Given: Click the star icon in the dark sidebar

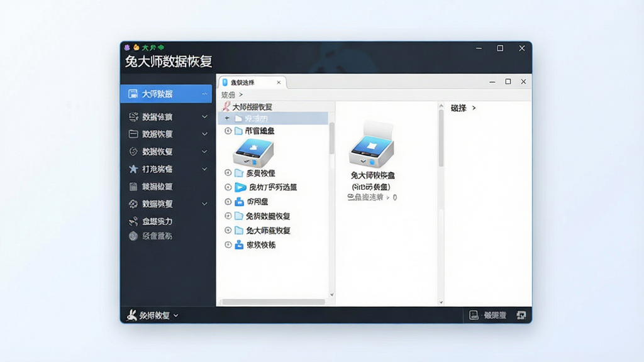Looking at the screenshot, I should (x=133, y=169).
